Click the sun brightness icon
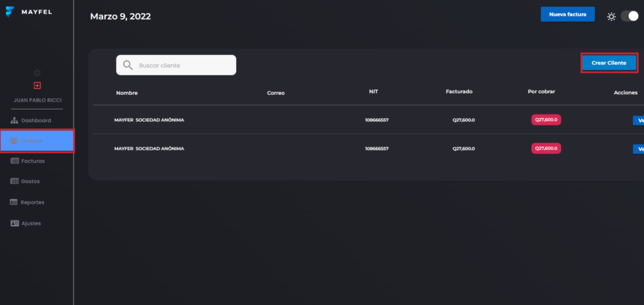This screenshot has height=305, width=644. pyautogui.click(x=611, y=16)
